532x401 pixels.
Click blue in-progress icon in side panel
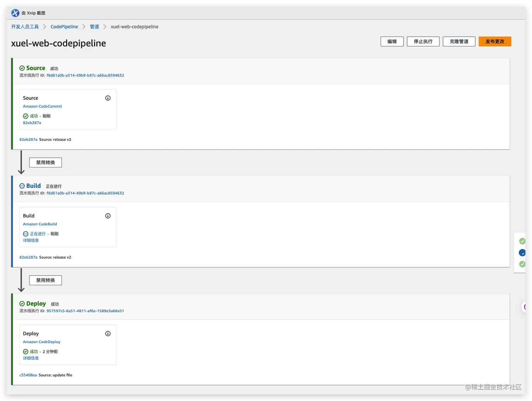click(522, 253)
